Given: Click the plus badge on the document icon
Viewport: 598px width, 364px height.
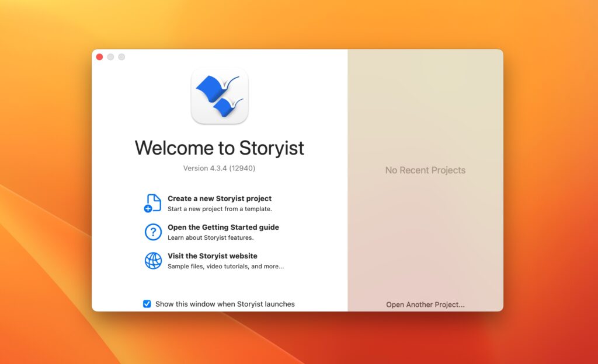Looking at the screenshot, I should [148, 208].
